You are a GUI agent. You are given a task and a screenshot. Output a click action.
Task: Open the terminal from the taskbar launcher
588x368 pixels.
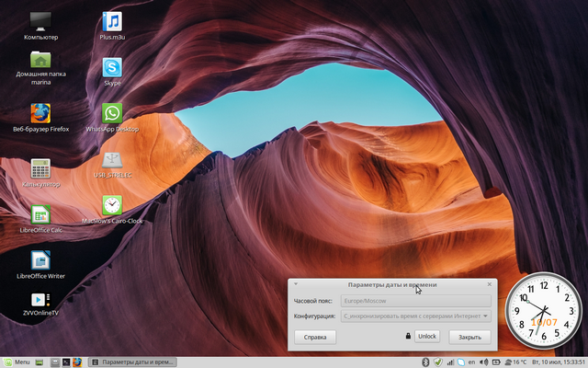[66, 362]
